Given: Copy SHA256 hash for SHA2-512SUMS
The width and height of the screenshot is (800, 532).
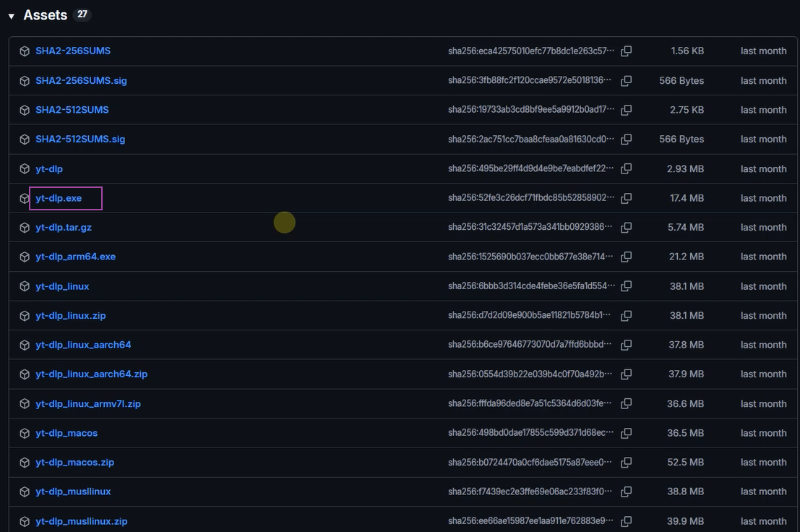Looking at the screenshot, I should click(626, 110).
